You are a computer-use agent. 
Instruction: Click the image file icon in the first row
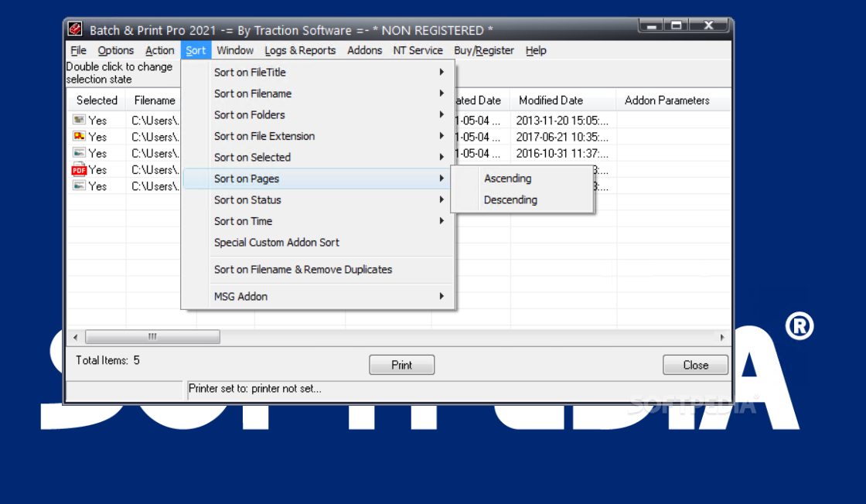[79, 120]
